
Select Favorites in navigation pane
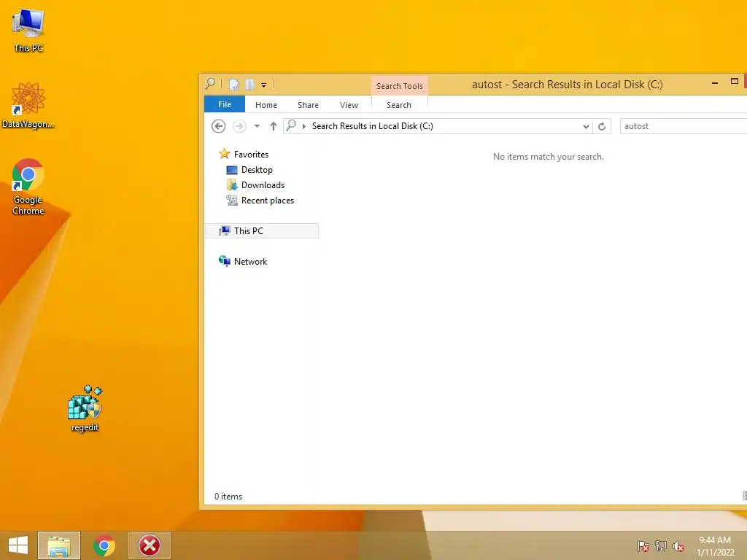[x=251, y=155]
